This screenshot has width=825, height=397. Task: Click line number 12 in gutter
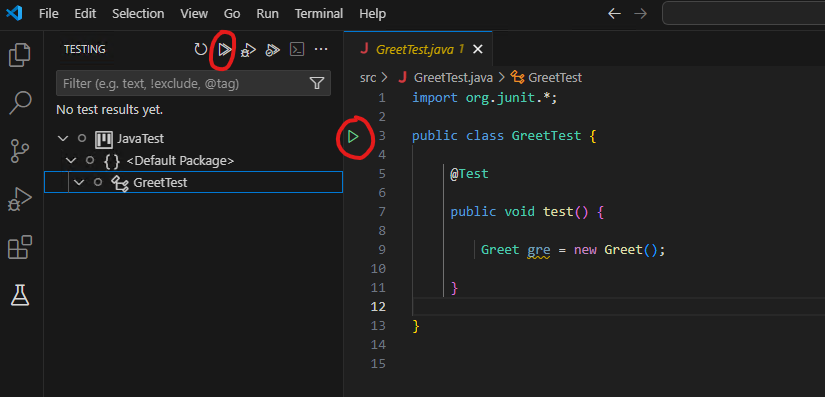(x=378, y=307)
